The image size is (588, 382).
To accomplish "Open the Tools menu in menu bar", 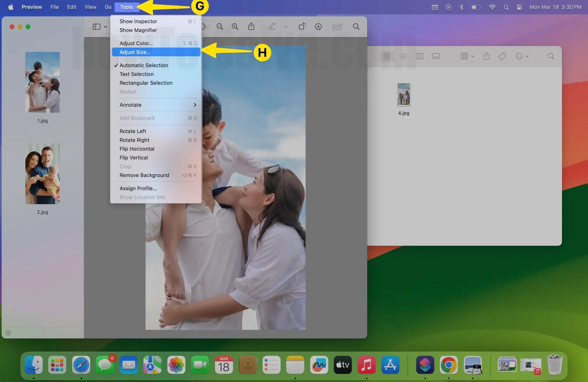I will tap(126, 7).
